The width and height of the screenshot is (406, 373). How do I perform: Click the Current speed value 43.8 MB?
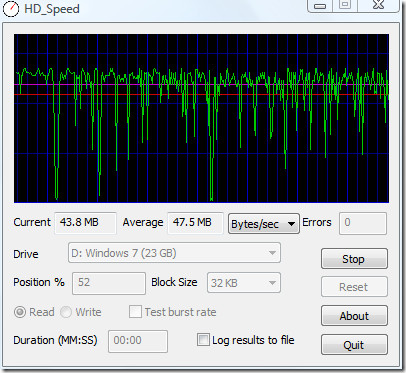point(85,223)
